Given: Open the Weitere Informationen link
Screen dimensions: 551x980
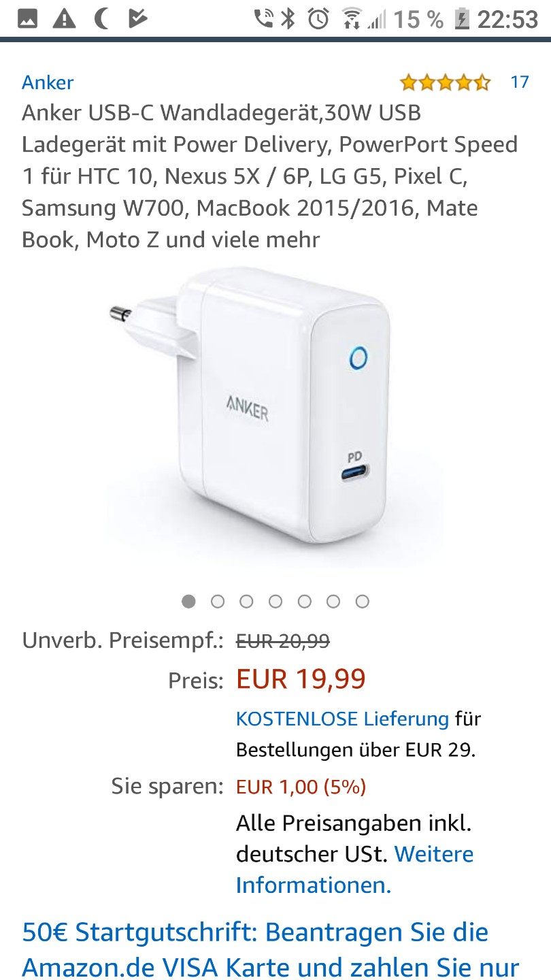Looking at the screenshot, I should click(354, 869).
